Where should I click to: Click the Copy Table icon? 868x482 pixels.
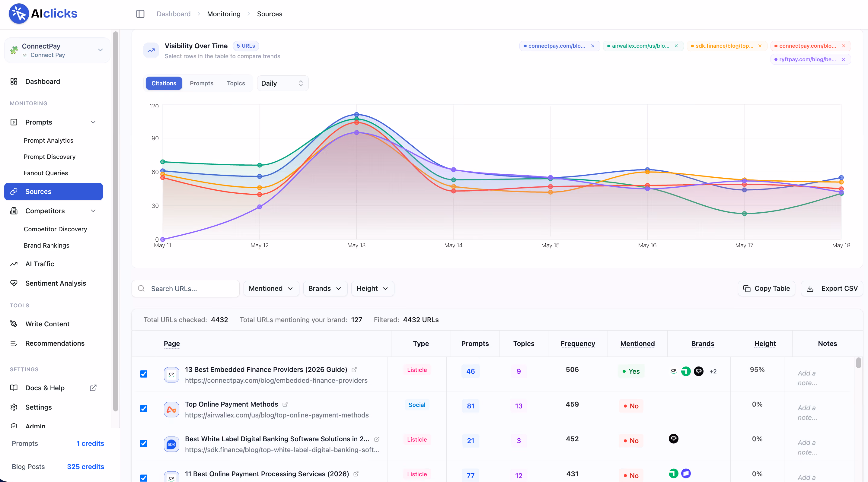coord(747,289)
